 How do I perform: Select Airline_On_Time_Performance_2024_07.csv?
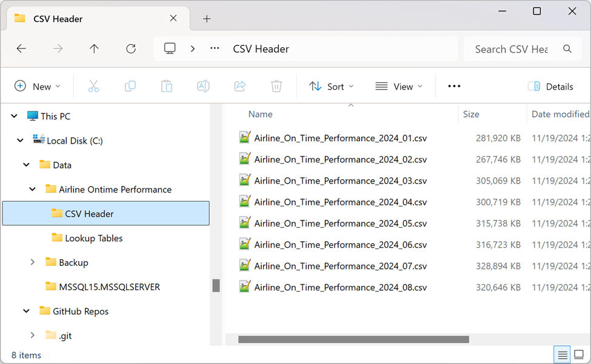pos(340,266)
